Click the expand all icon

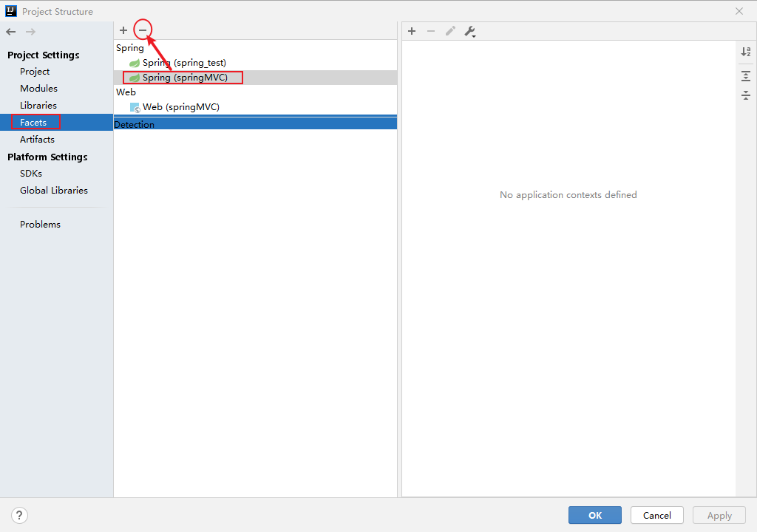(746, 76)
